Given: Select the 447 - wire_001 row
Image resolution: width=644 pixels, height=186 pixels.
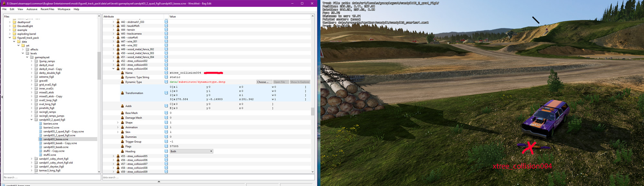Looking at the screenshot, I should [129, 41].
